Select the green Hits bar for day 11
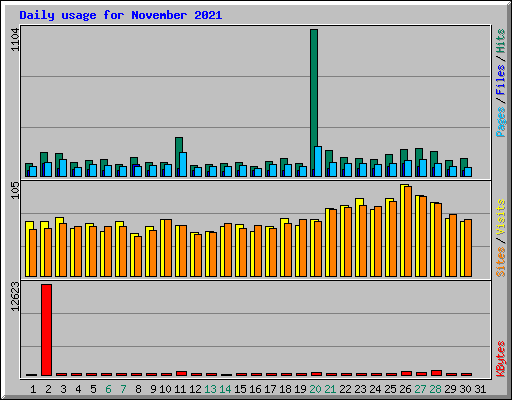The image size is (512, 400). [x=178, y=157]
